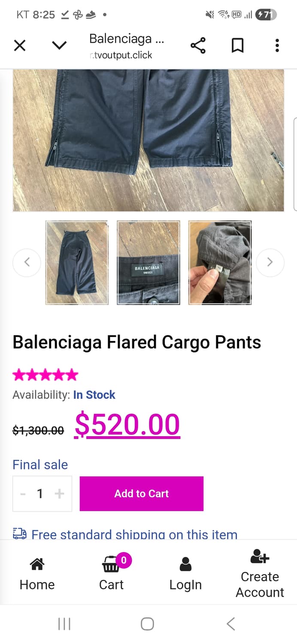
Task: Select the hand-held tag thumbnail
Action: pos(220,263)
